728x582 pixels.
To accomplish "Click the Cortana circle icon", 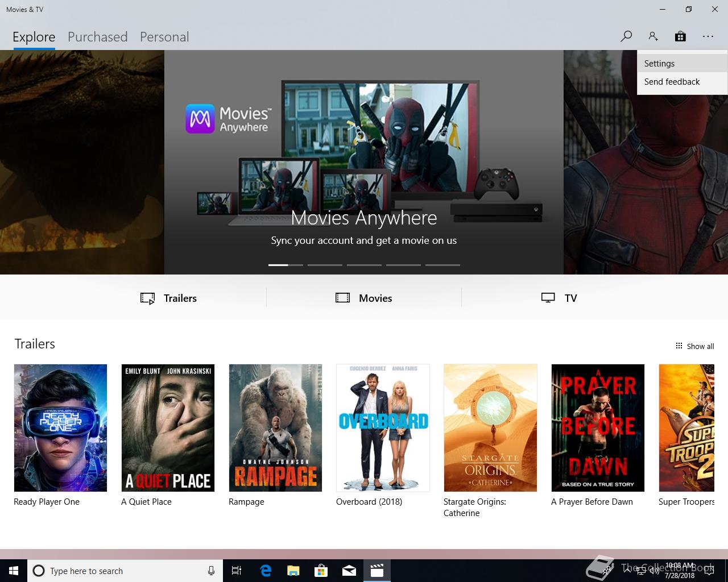I will coord(39,571).
